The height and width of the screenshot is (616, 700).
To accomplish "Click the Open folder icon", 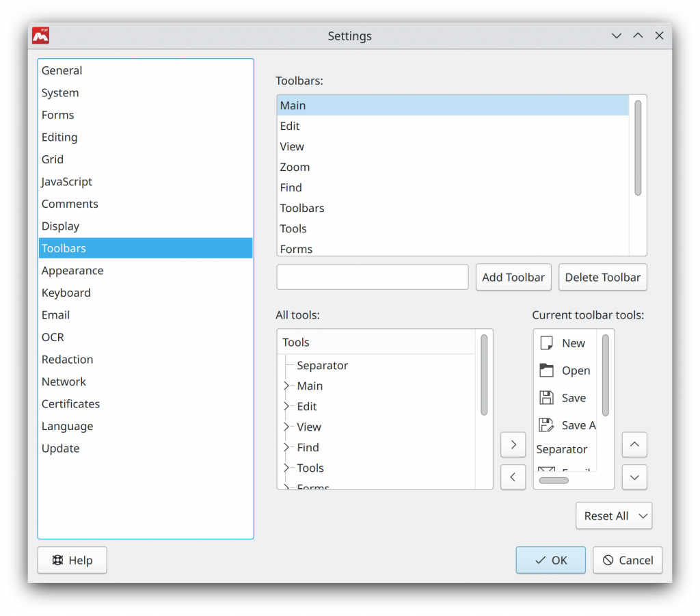I will click(x=546, y=370).
